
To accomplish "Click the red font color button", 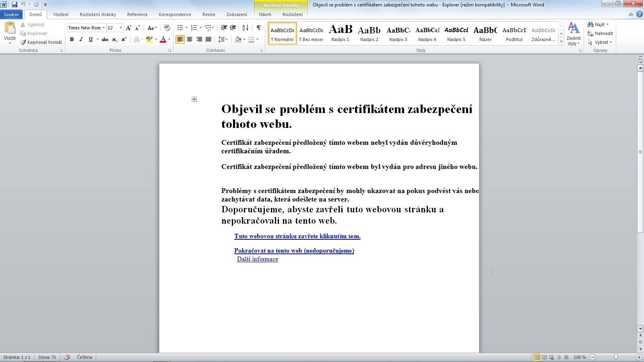I will pyautogui.click(x=163, y=39).
